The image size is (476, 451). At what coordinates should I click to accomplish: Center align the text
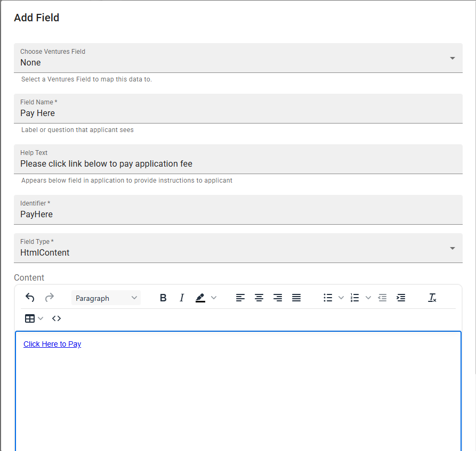coord(259,298)
